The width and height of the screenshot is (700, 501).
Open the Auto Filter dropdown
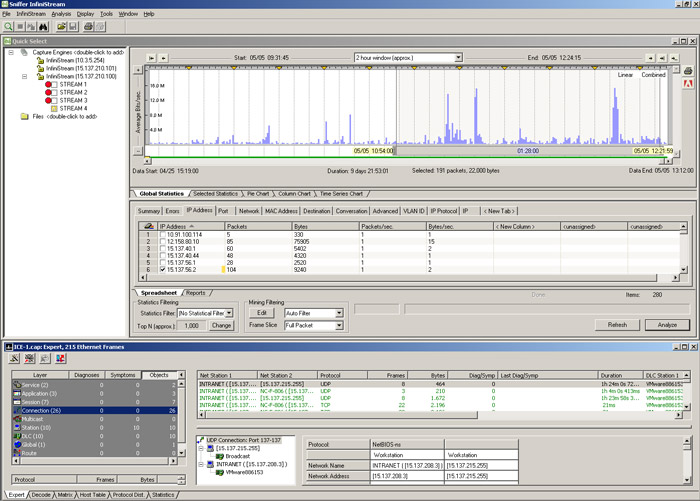click(339, 313)
